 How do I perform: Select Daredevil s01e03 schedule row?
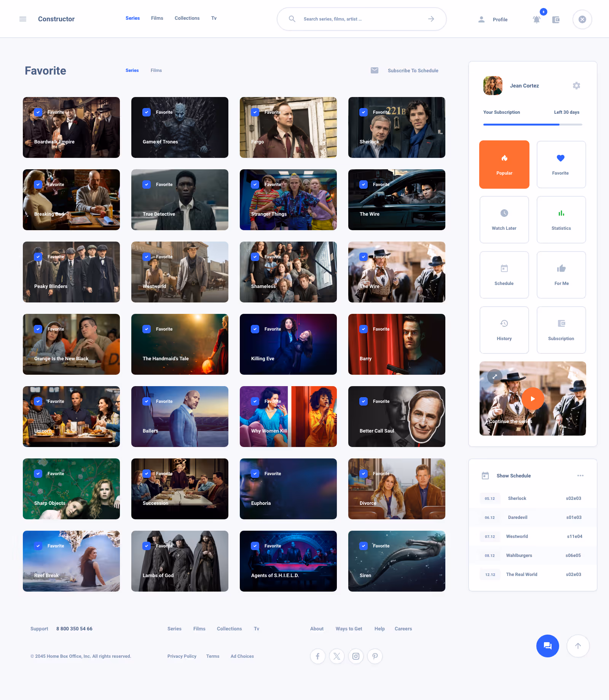tap(532, 517)
